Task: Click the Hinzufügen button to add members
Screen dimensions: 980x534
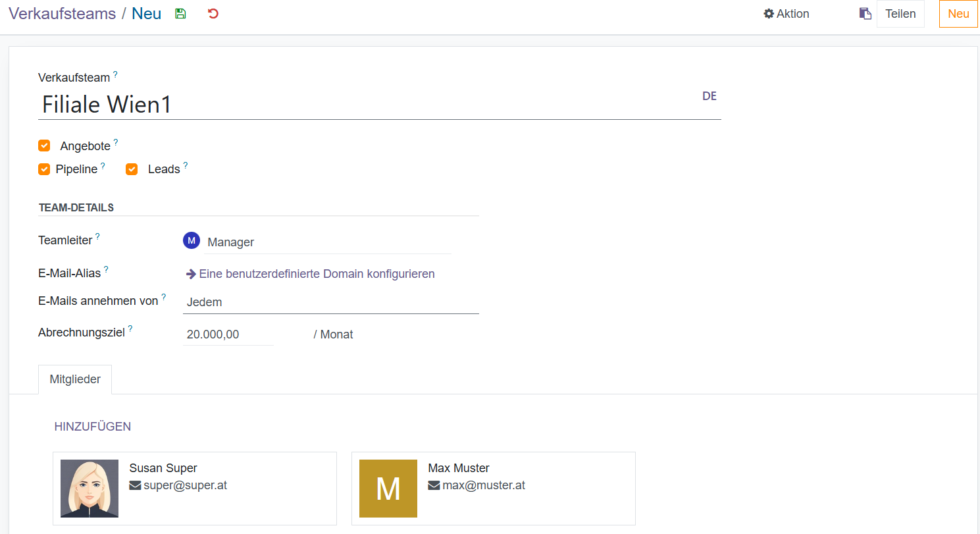Action: coord(93,427)
